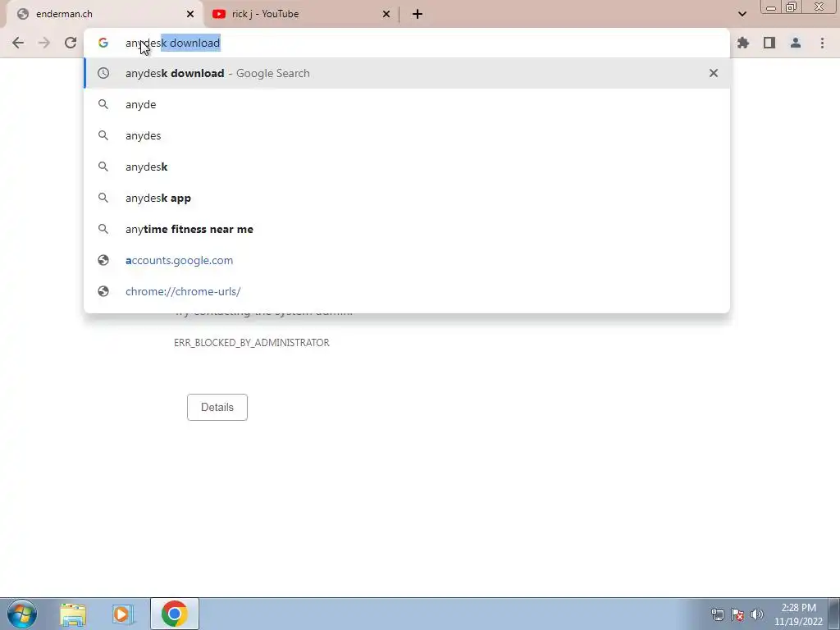The height and width of the screenshot is (630, 840).
Task: Click the magnifier icon beside 'anyde'
Action: click(x=103, y=104)
